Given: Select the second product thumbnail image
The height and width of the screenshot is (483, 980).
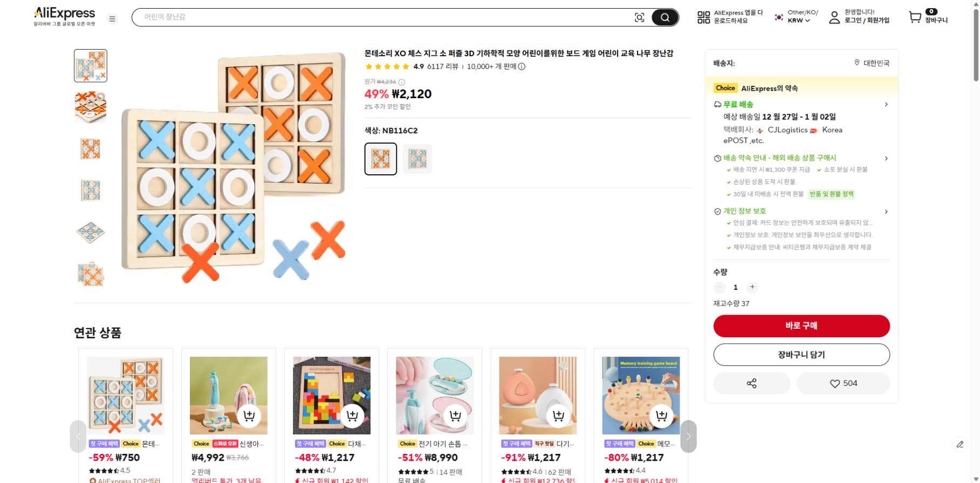Looking at the screenshot, I should click(91, 107).
